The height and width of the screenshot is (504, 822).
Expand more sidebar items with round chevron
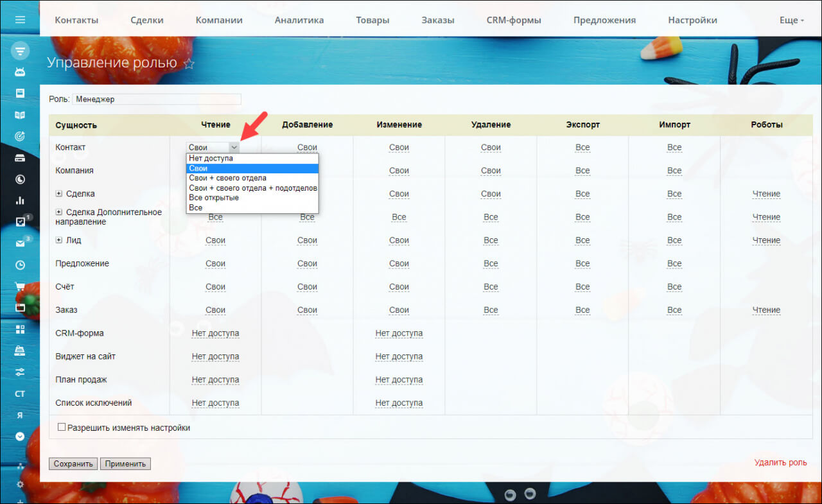[x=20, y=436]
